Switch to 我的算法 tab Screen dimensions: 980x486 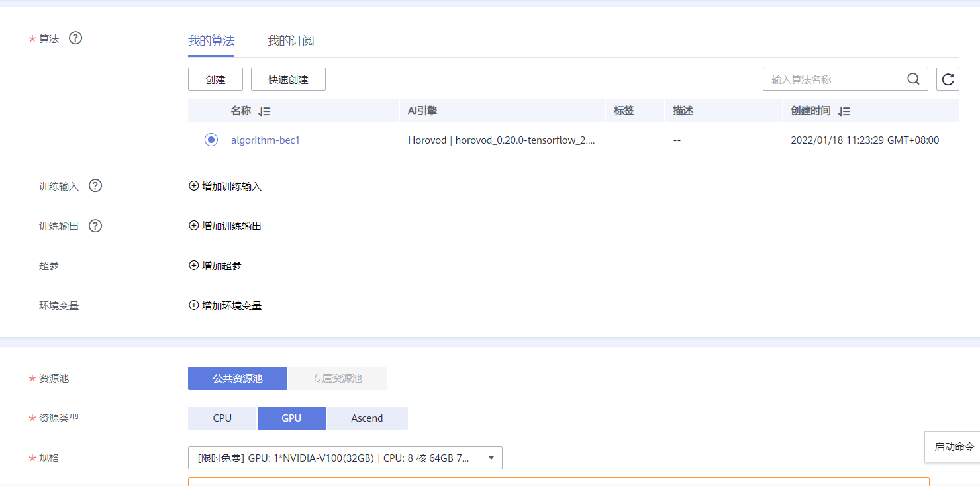211,41
